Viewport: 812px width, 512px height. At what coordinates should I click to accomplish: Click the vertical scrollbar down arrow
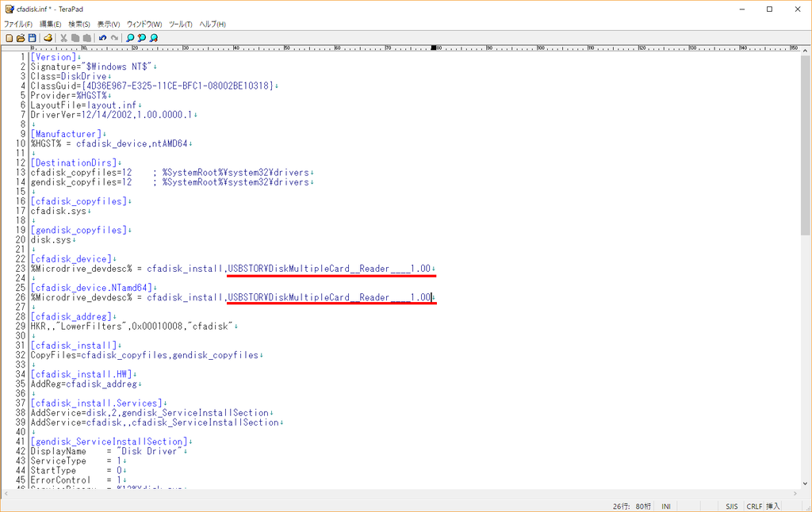pyautogui.click(x=806, y=484)
